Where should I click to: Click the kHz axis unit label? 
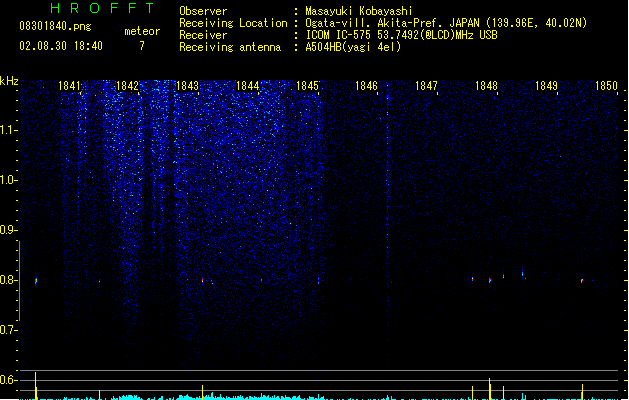pos(9,81)
